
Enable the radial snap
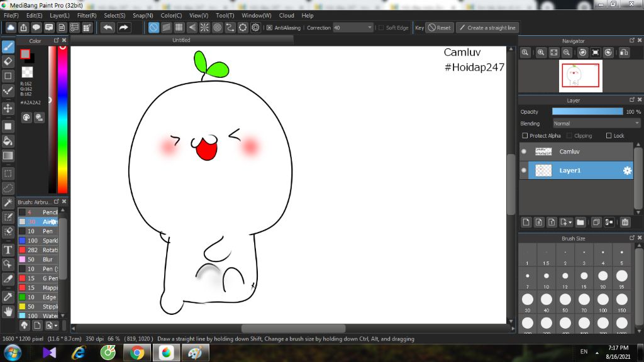(x=204, y=28)
